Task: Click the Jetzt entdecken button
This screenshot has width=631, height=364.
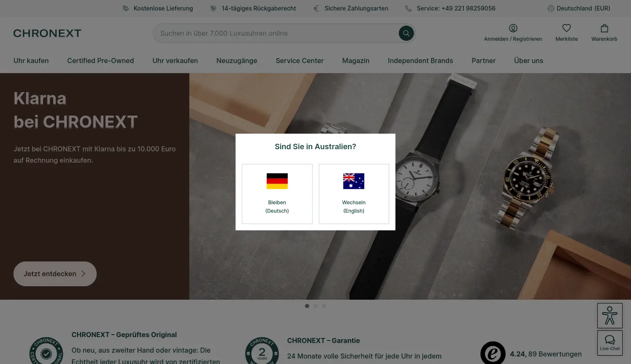Action: (55, 274)
